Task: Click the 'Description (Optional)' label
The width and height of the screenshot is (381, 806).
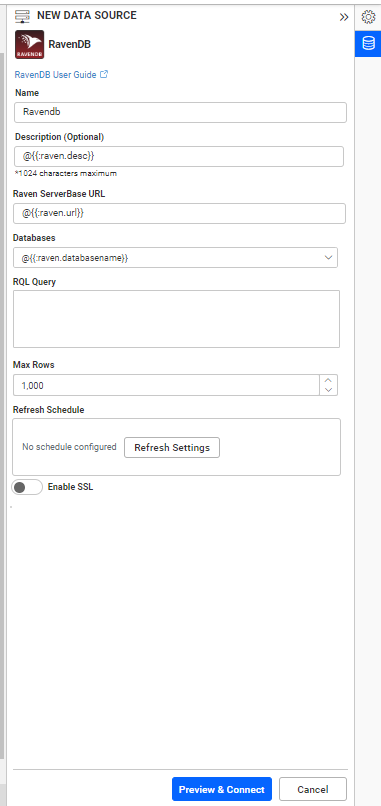Action: [x=60, y=137]
